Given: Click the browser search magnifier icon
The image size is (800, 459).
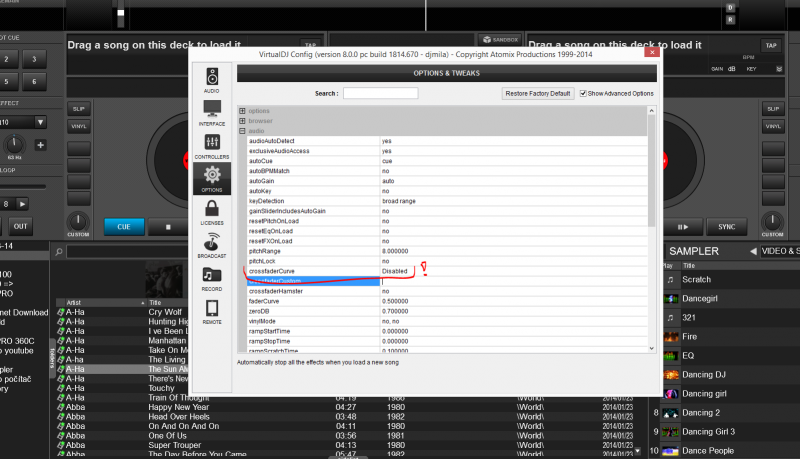Looking at the screenshot, I should [59, 251].
